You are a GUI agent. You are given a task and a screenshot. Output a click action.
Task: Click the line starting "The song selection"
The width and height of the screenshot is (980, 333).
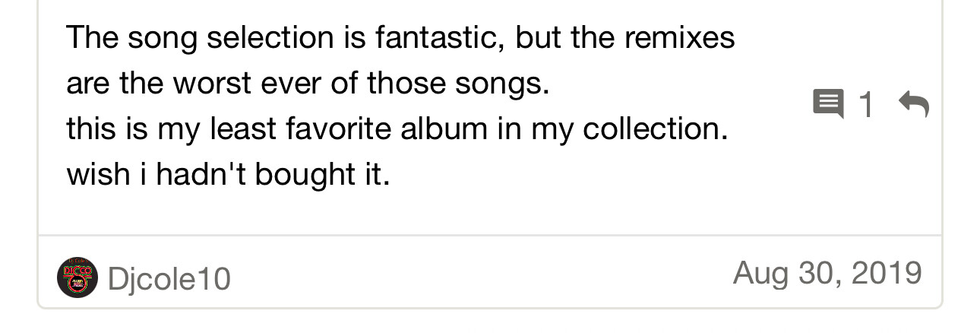click(400, 37)
